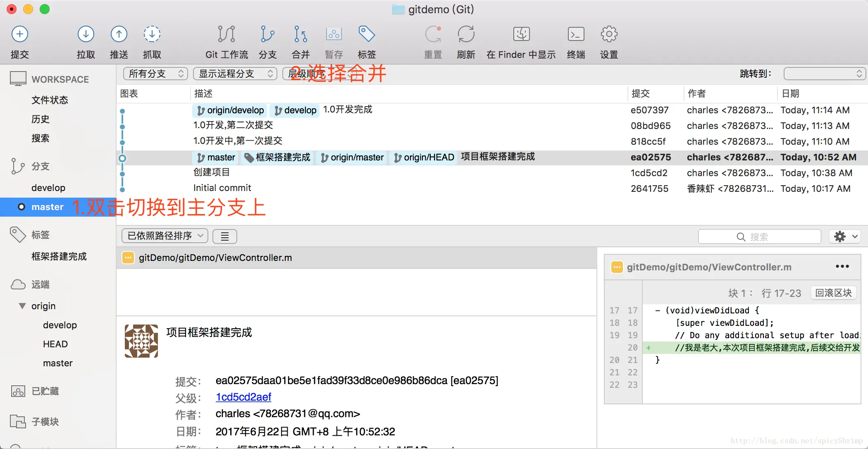
Task: Open the Terminal (终端) toolbar icon
Action: pos(576,34)
